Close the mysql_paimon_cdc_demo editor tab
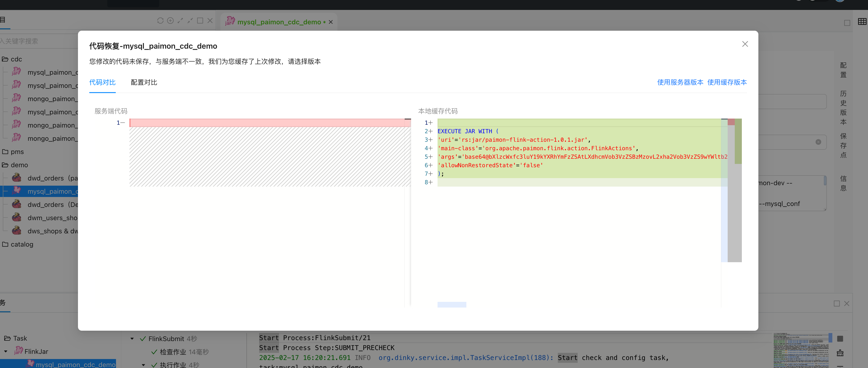Viewport: 868px width, 368px height. (331, 22)
